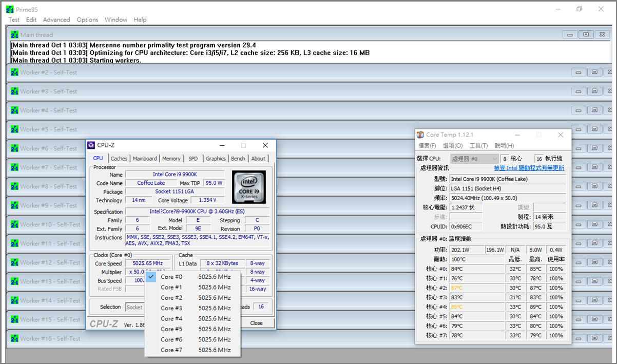The image size is (617, 364).
Task: Click the Prime95 app icon in title bar
Action: pyautogui.click(x=9, y=9)
